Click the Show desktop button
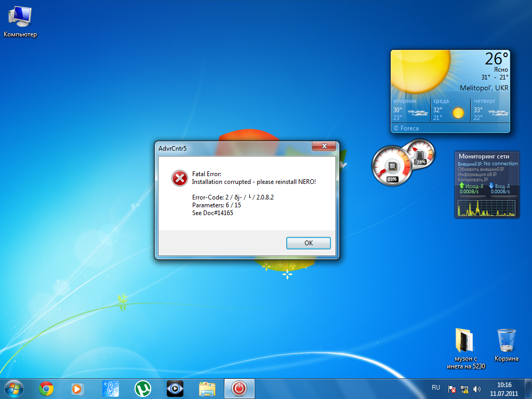 (528, 389)
